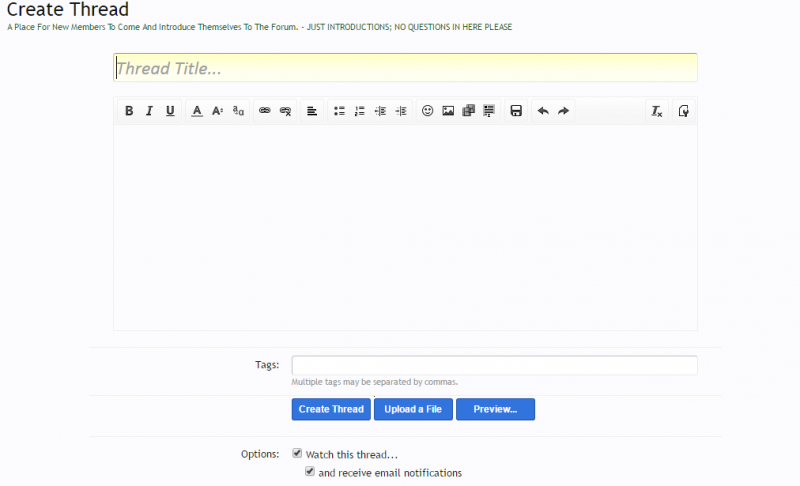Apply italic text formatting

click(x=149, y=111)
